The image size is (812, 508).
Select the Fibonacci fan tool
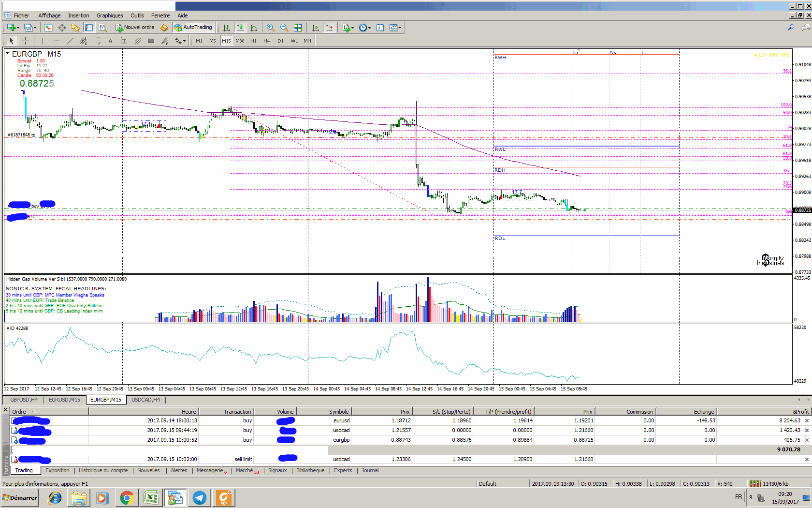pyautogui.click(x=165, y=41)
